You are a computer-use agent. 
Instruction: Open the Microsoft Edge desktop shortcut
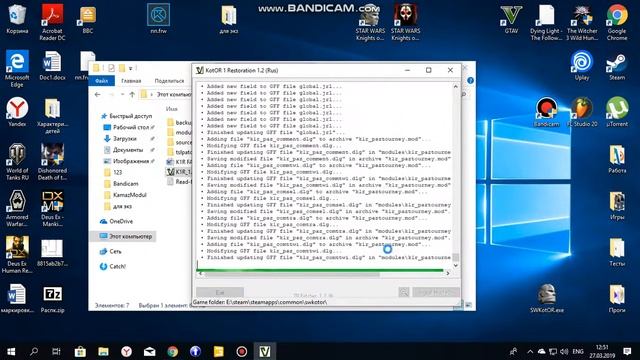coord(17,69)
